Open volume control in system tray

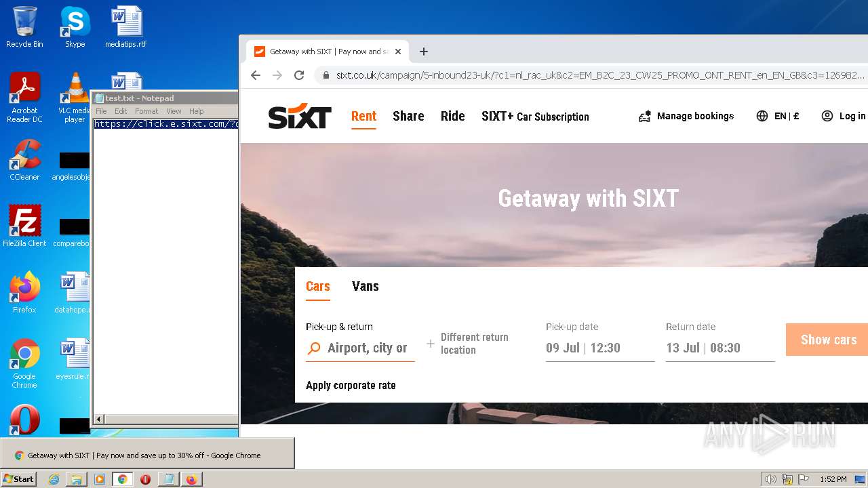point(770,479)
